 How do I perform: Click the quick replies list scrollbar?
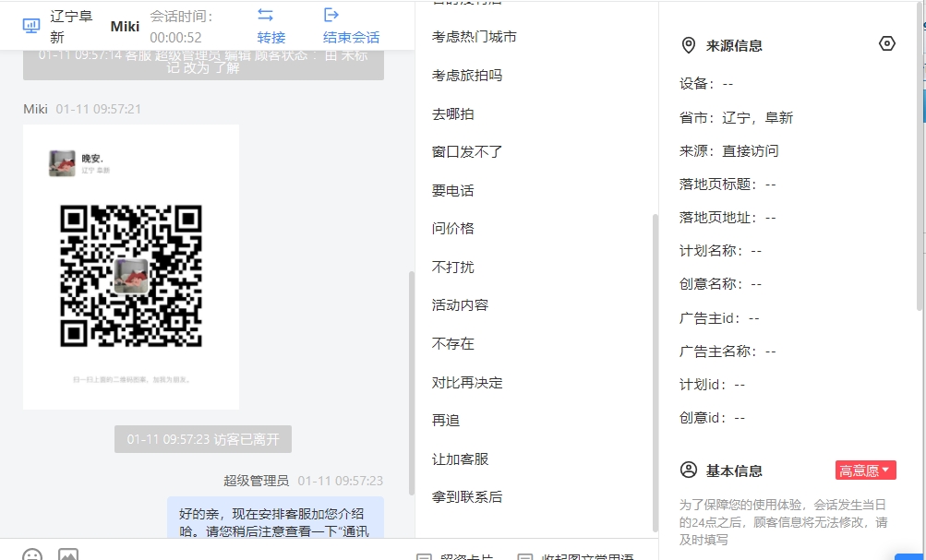655,373
